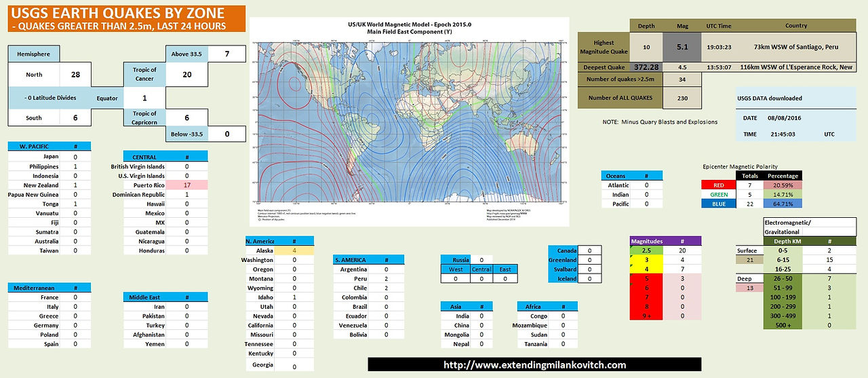Screen dimensions: 868x378
Task: Click the 'Africa' table header
Action: 533,307
